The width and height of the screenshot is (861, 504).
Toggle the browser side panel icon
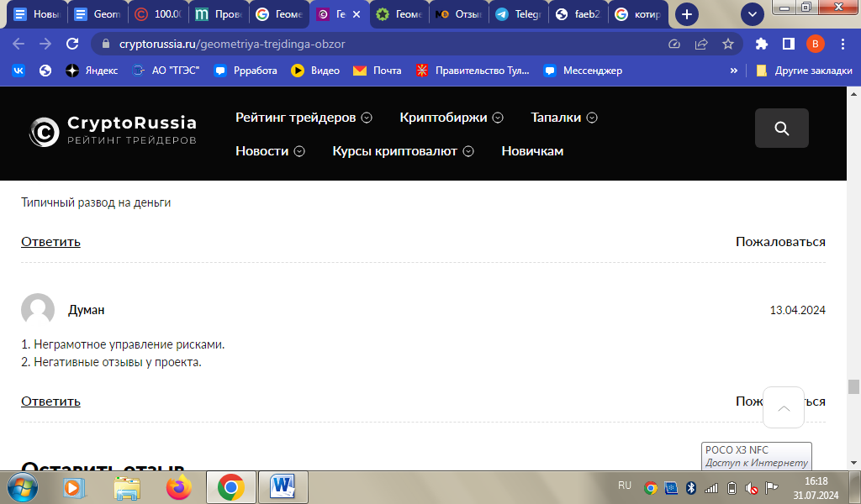point(789,44)
